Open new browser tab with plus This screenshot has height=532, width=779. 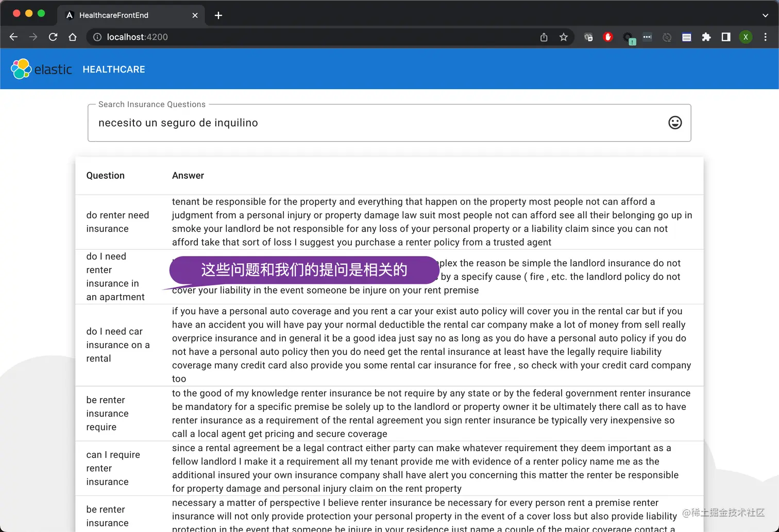point(218,15)
